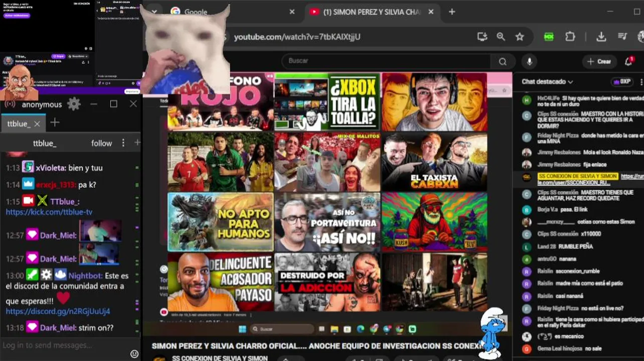
Task: Click the Crear button on YouTube
Action: point(599,61)
